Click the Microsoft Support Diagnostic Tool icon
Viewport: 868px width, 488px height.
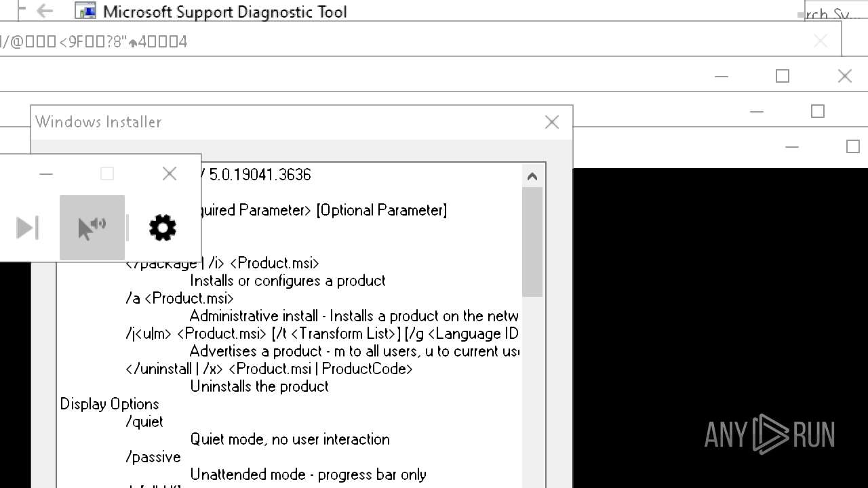click(85, 11)
